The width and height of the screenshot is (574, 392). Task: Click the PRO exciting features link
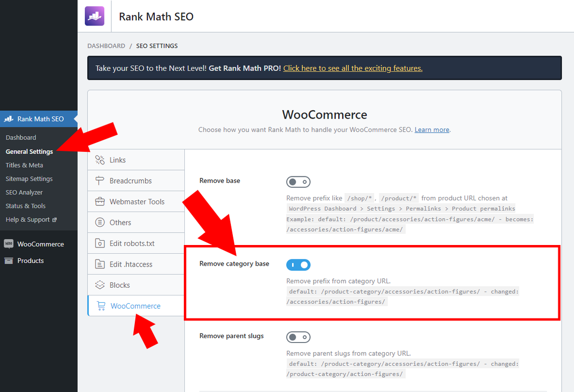pos(353,68)
